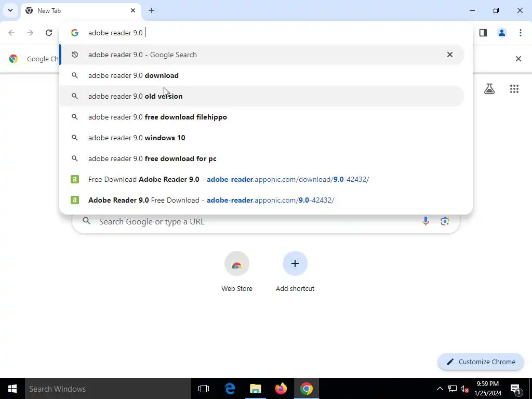The image size is (532, 399).
Task: Open Chrome three-dot menu
Action: [521, 33]
